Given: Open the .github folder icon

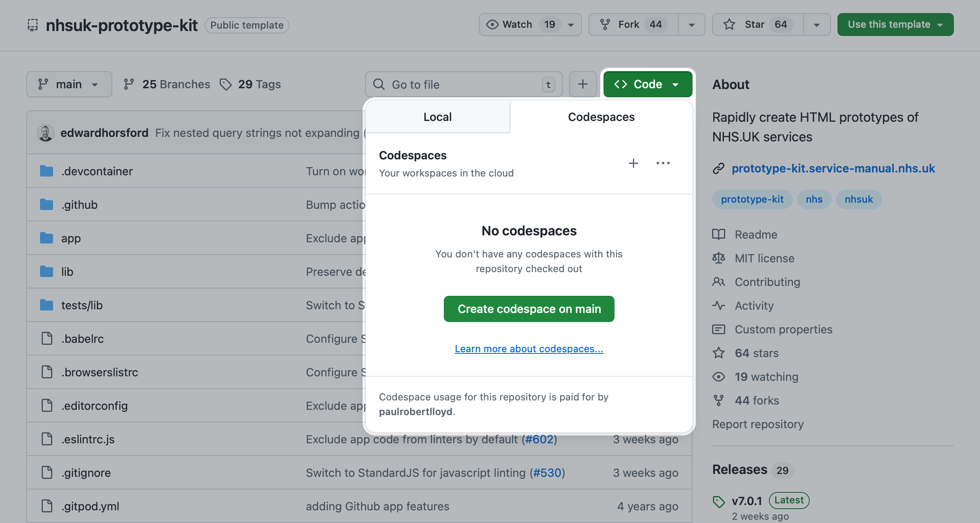Looking at the screenshot, I should (46, 204).
